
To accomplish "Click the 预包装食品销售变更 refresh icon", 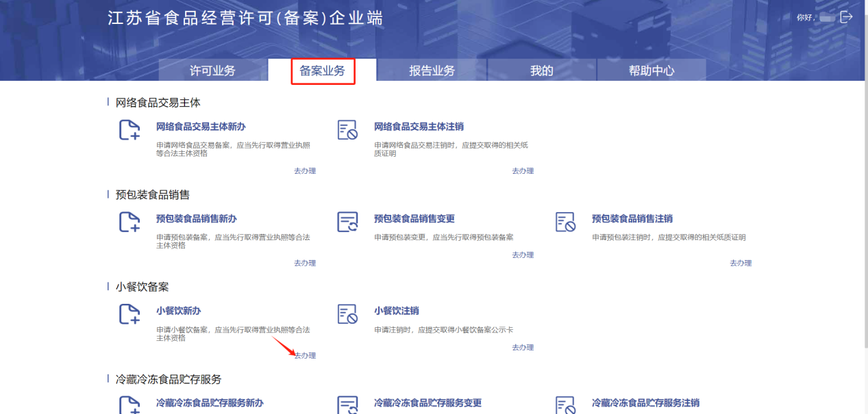I will click(x=347, y=222).
